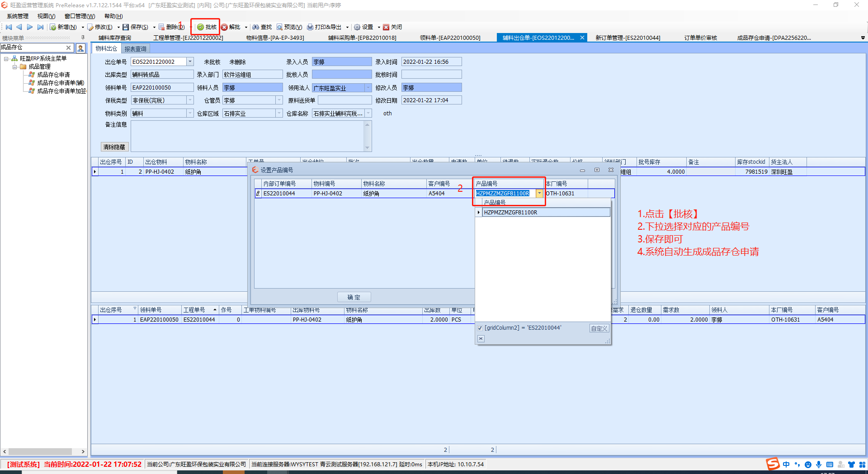
Task: Switch to the 新订单管理-[ES22010044] tab
Action: click(627, 38)
